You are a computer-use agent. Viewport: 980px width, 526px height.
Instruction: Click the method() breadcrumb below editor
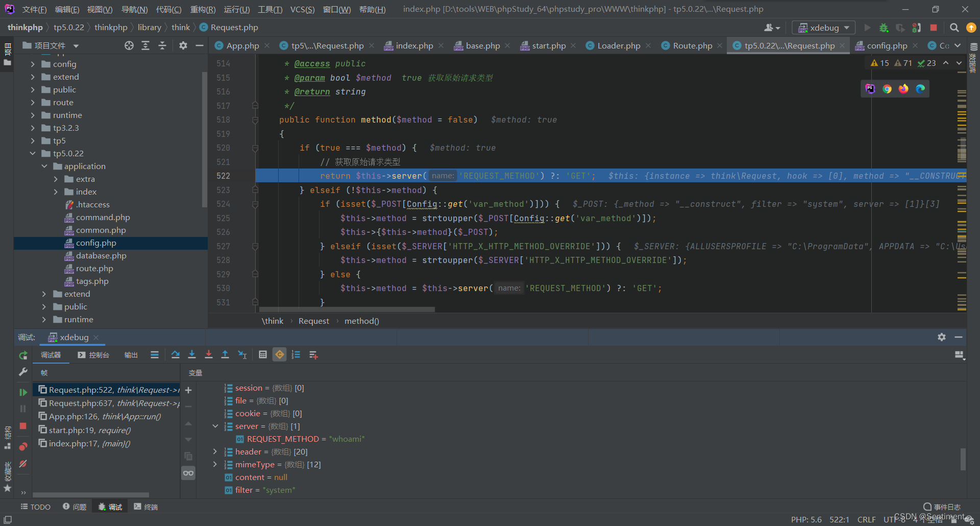[x=361, y=321]
